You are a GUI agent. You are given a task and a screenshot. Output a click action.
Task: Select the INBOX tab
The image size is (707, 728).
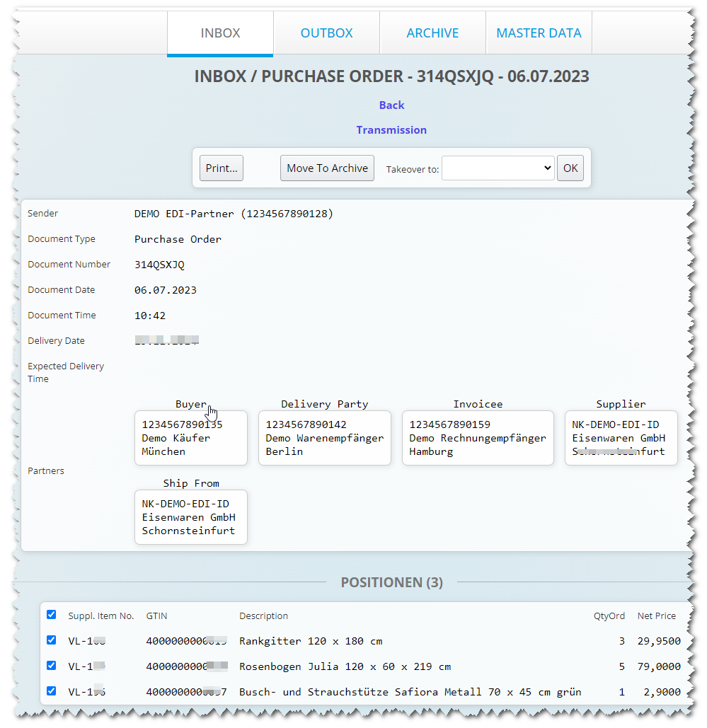click(x=220, y=33)
